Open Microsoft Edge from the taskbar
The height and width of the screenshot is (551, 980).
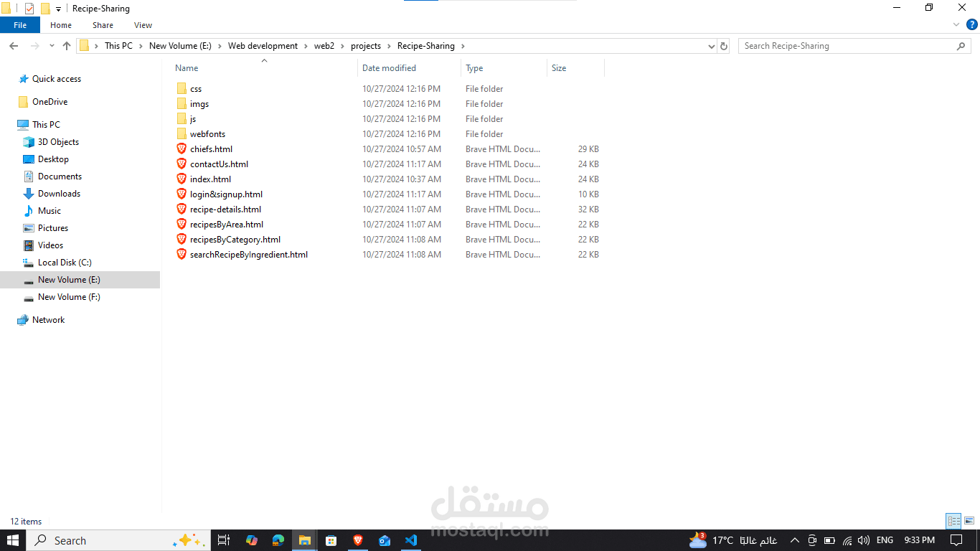click(278, 540)
